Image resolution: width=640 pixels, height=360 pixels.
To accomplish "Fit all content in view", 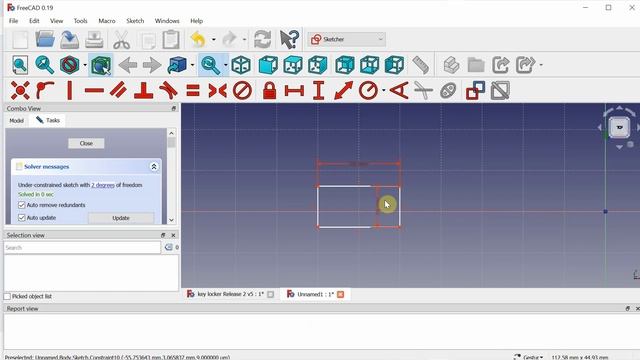I will point(20,65).
